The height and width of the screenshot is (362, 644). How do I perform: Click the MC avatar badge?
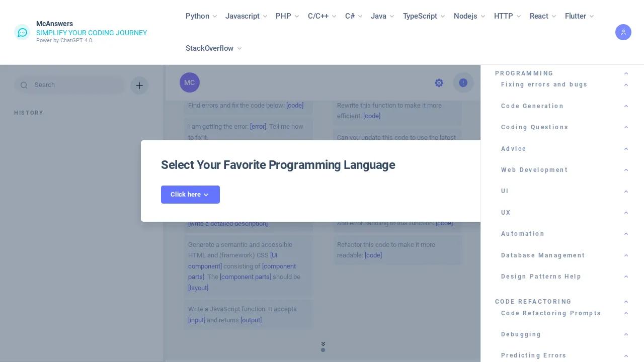click(x=190, y=83)
